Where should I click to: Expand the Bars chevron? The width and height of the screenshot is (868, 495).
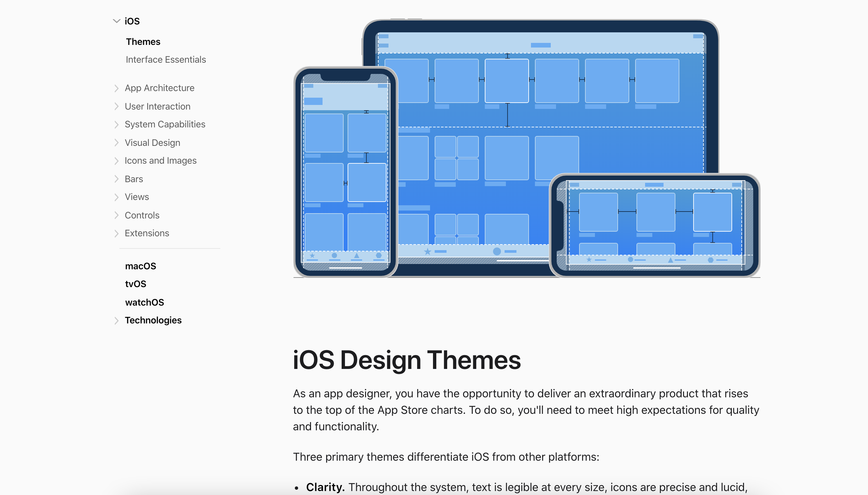coord(116,179)
